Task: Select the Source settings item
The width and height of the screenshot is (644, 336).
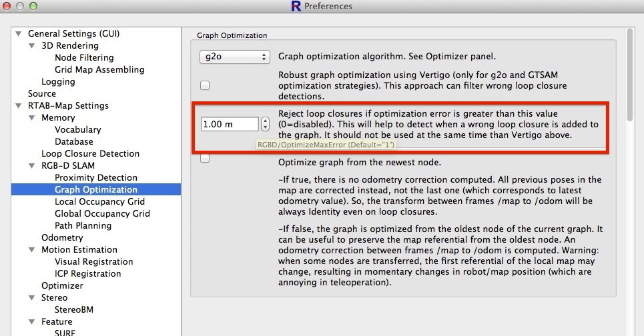Action: coord(42,93)
